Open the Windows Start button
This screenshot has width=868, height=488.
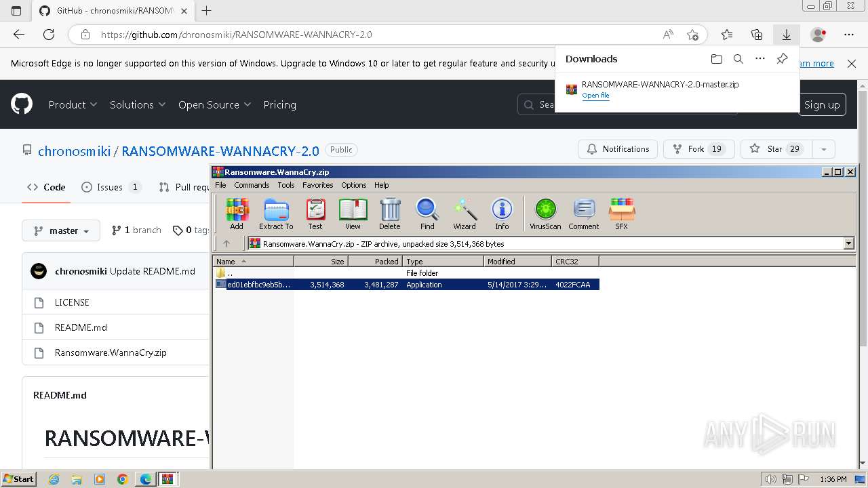click(18, 479)
